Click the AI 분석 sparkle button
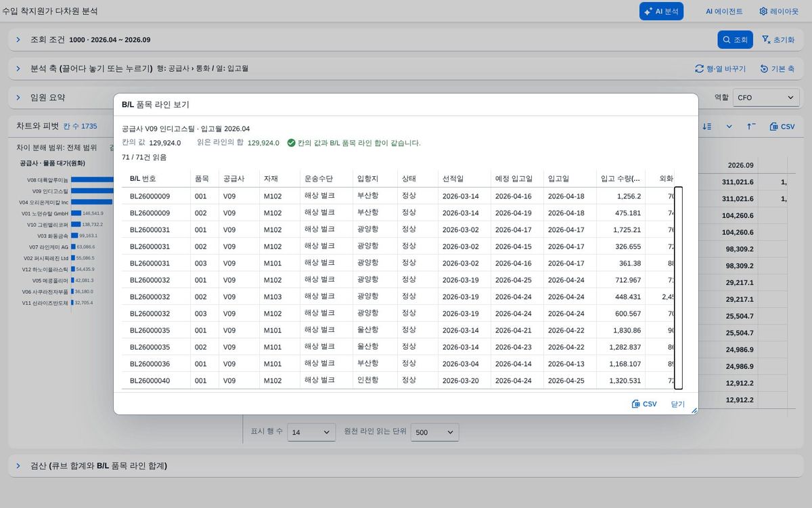The height and width of the screenshot is (508, 812). (661, 12)
